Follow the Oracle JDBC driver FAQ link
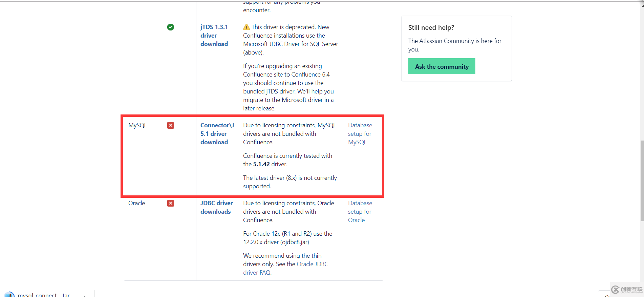This screenshot has width=644, height=297. point(286,268)
